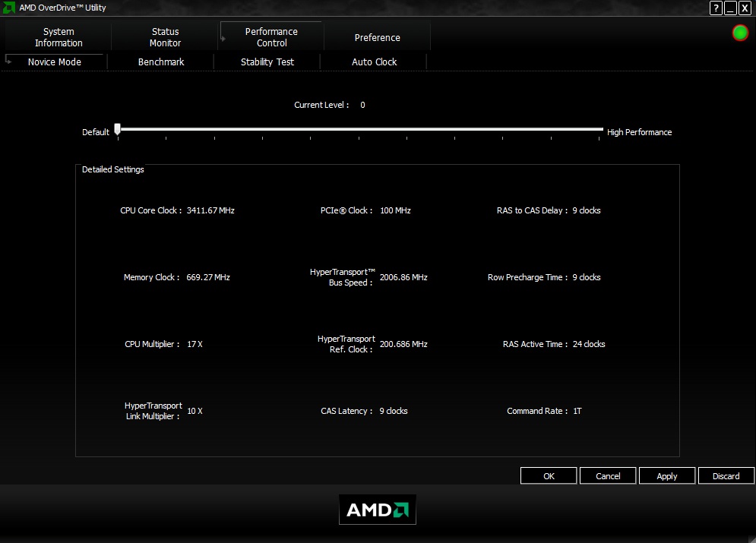Click the RAS to CAS Delay label
The height and width of the screenshot is (543, 756).
pos(532,210)
